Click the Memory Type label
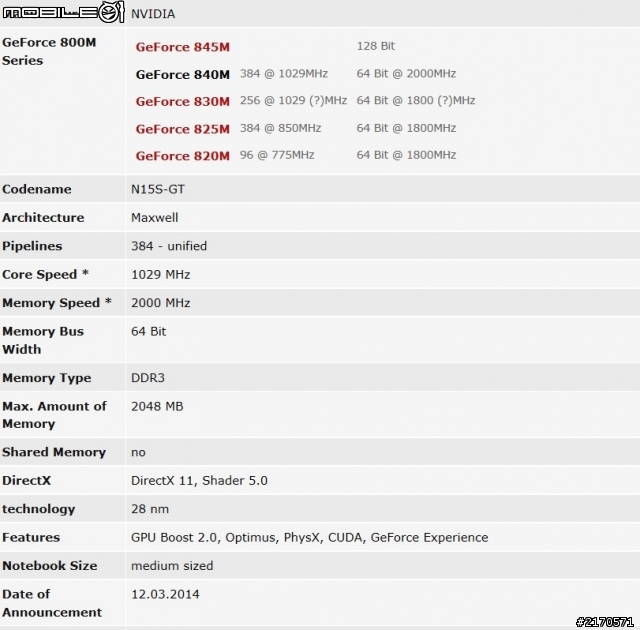The height and width of the screenshot is (630, 640). point(47,378)
